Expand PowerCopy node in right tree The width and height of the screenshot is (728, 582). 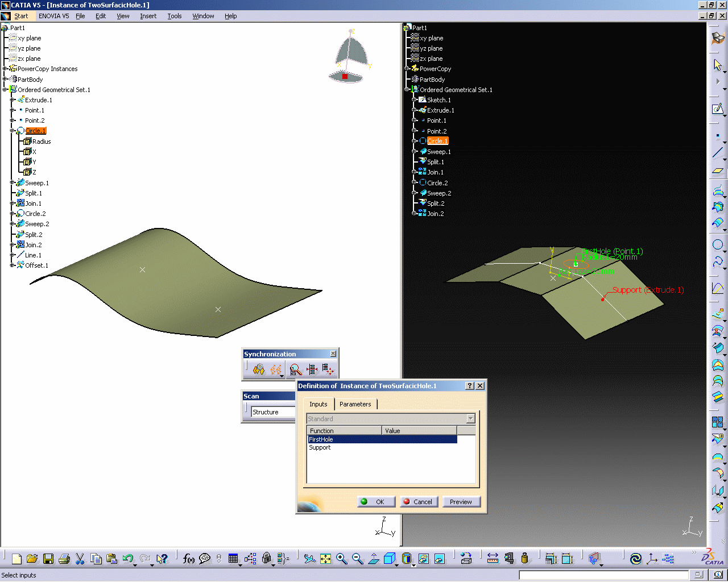(x=407, y=69)
